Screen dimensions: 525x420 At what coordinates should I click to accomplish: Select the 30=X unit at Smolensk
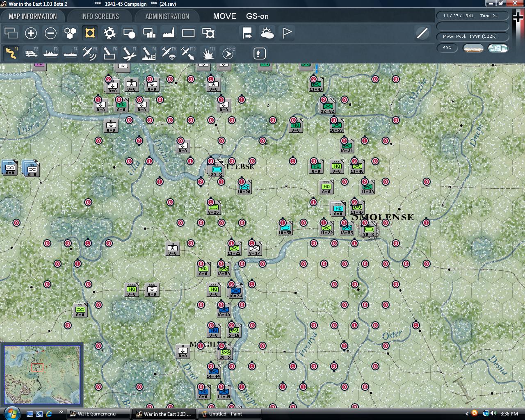point(369,230)
